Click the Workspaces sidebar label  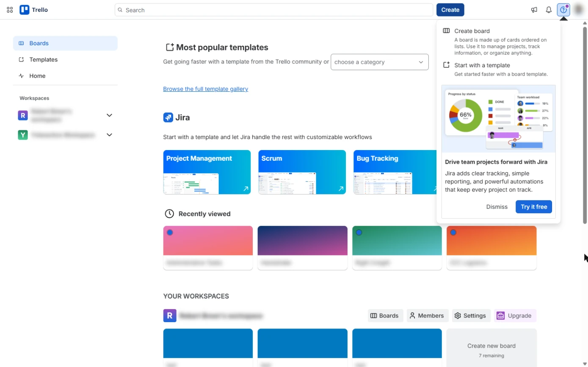click(x=34, y=98)
